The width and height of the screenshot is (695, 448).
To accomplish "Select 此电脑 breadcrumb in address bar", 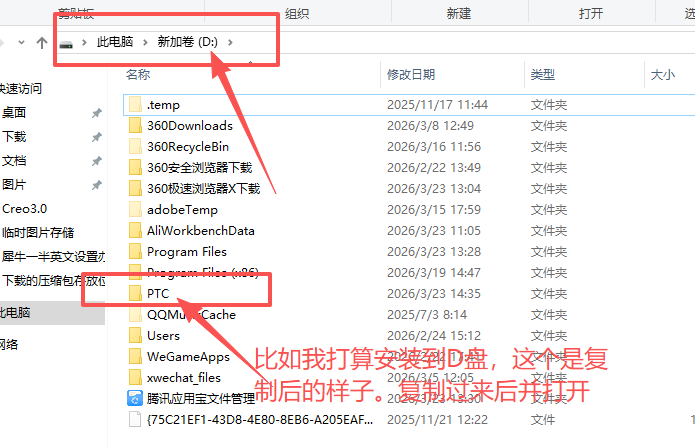I will (x=115, y=42).
